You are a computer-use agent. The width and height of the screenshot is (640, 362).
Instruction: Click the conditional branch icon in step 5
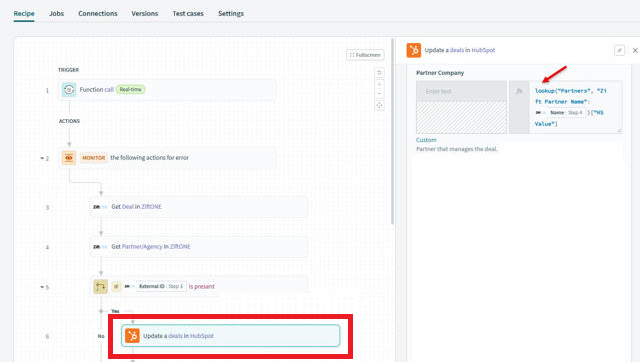tap(100, 286)
